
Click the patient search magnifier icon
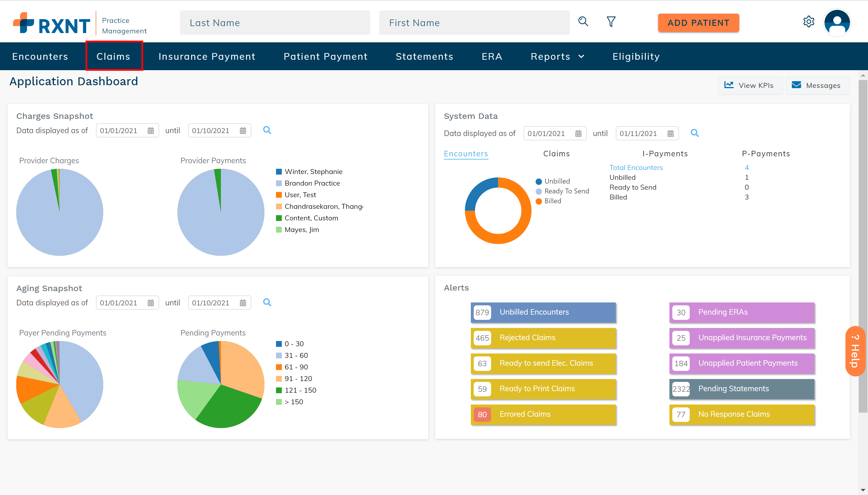(583, 22)
